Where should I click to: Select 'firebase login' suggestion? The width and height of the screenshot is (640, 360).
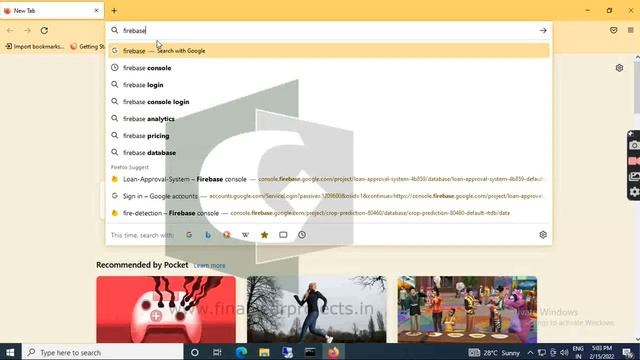click(329, 85)
